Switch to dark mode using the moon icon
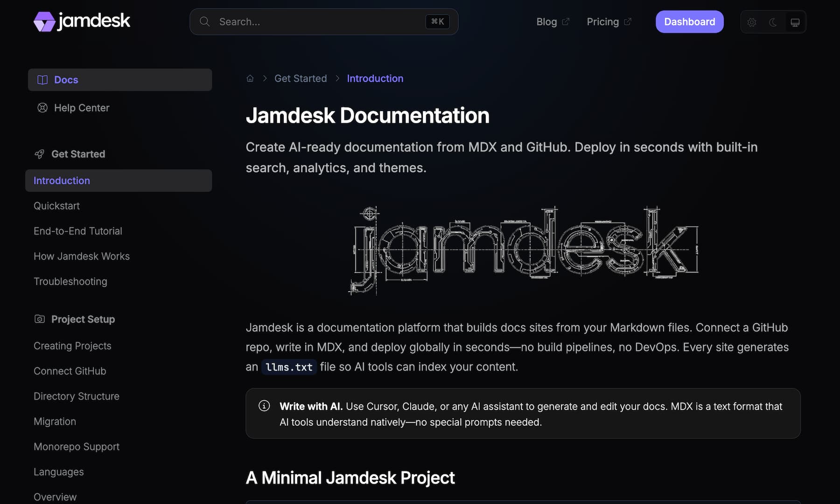The width and height of the screenshot is (840, 504). pos(773,21)
